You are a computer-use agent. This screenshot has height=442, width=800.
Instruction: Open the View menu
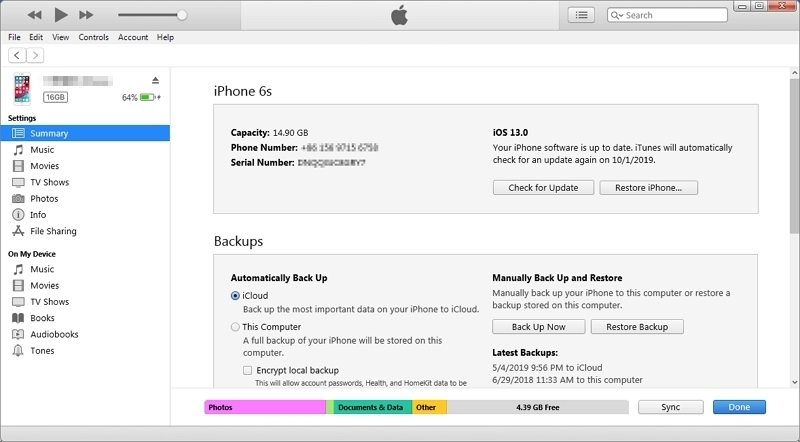coord(60,37)
